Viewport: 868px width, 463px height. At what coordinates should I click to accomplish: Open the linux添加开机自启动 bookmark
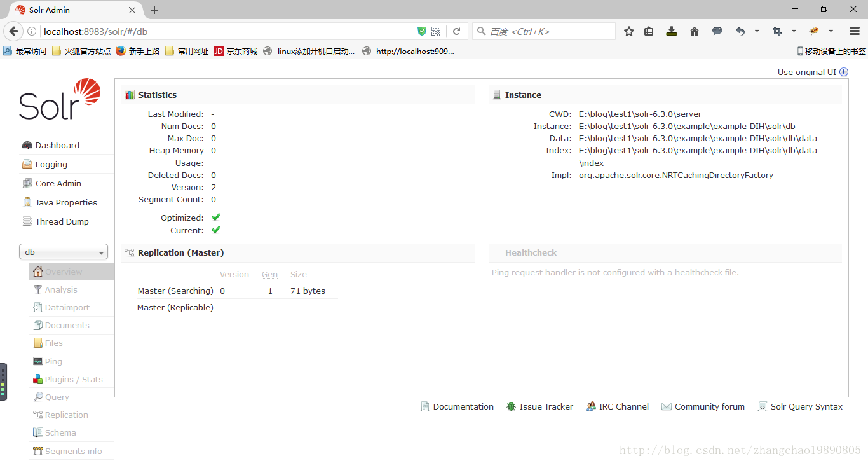pos(309,51)
